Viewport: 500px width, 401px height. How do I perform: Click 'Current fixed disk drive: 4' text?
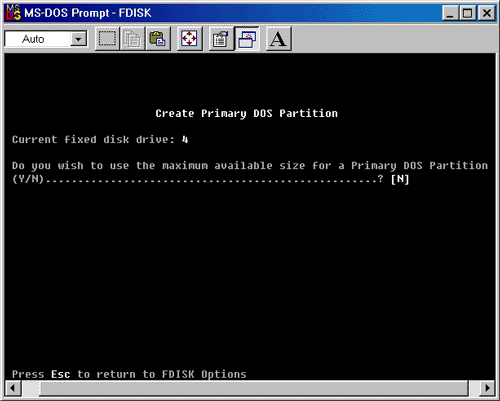(100, 139)
